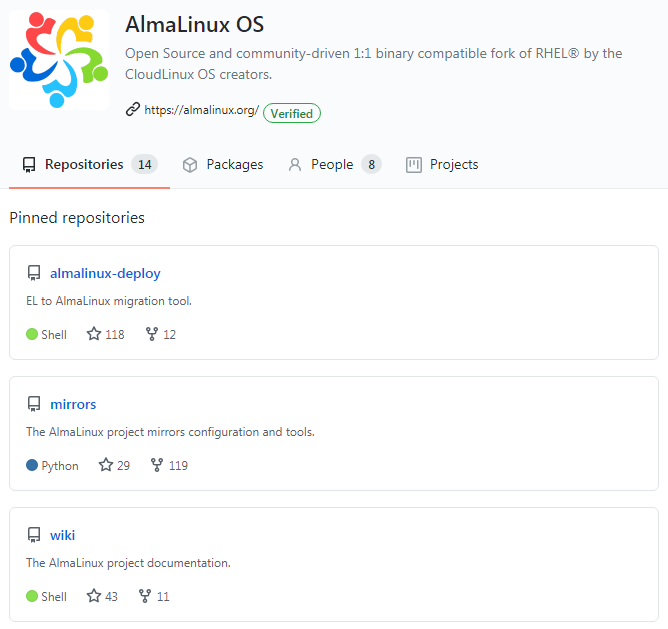Open the Packages tab
668x629 pixels.
click(223, 165)
